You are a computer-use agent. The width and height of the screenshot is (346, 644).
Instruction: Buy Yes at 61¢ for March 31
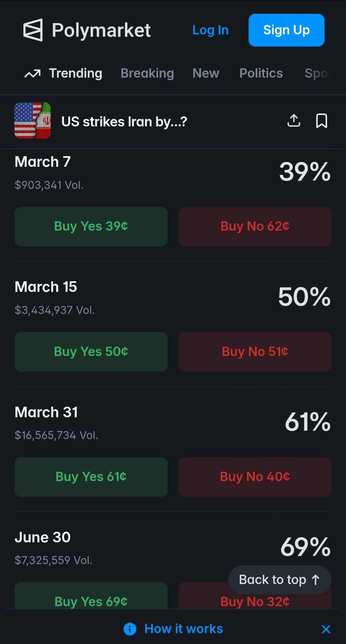(x=91, y=477)
